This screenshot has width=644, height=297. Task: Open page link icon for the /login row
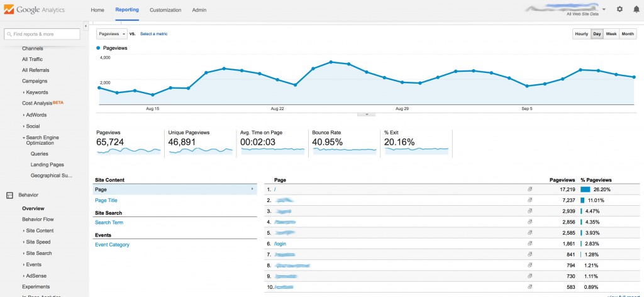point(530,244)
